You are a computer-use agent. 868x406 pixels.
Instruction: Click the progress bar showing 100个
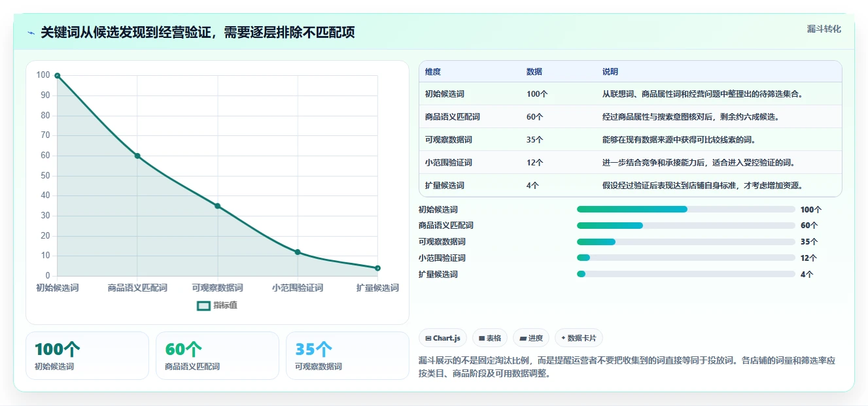[686, 209]
